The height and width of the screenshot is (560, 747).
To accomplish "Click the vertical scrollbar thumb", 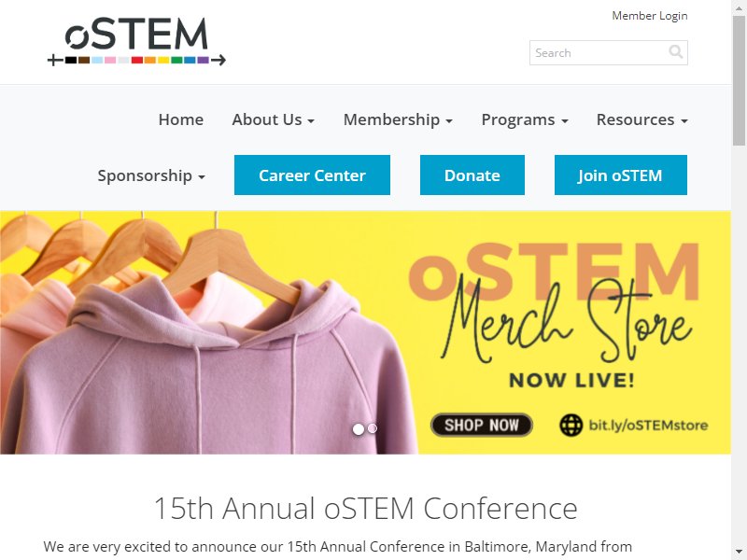I will point(739,80).
